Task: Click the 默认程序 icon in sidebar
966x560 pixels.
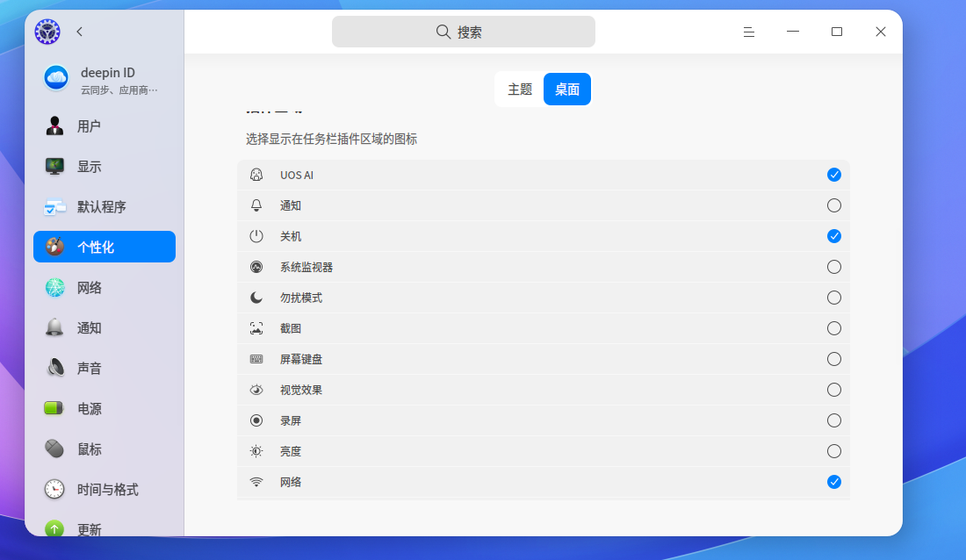Action: 54,207
